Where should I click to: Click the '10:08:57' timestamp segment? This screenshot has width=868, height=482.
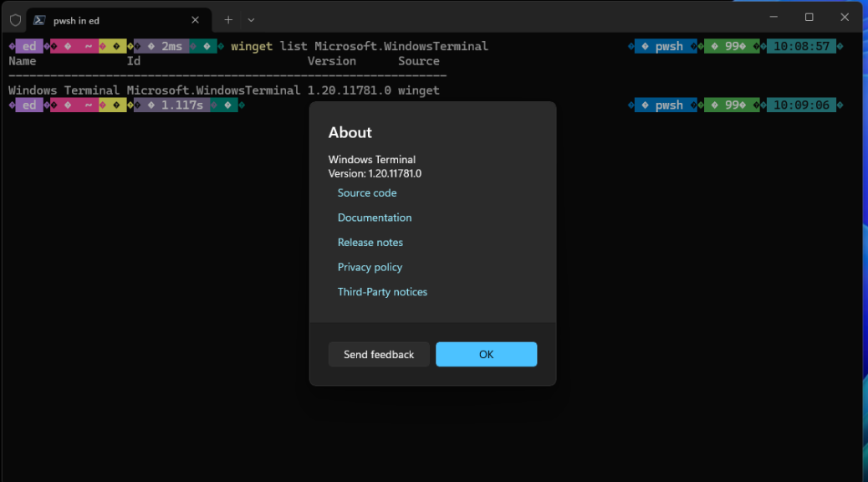801,46
